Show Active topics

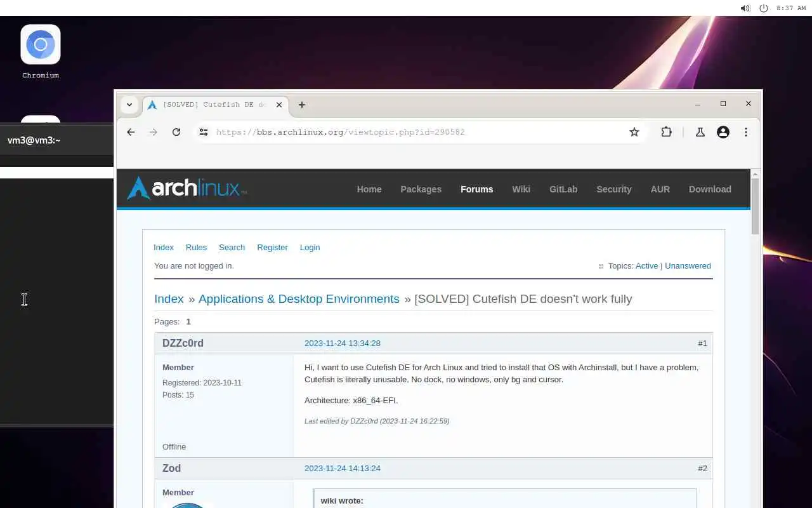click(x=646, y=266)
